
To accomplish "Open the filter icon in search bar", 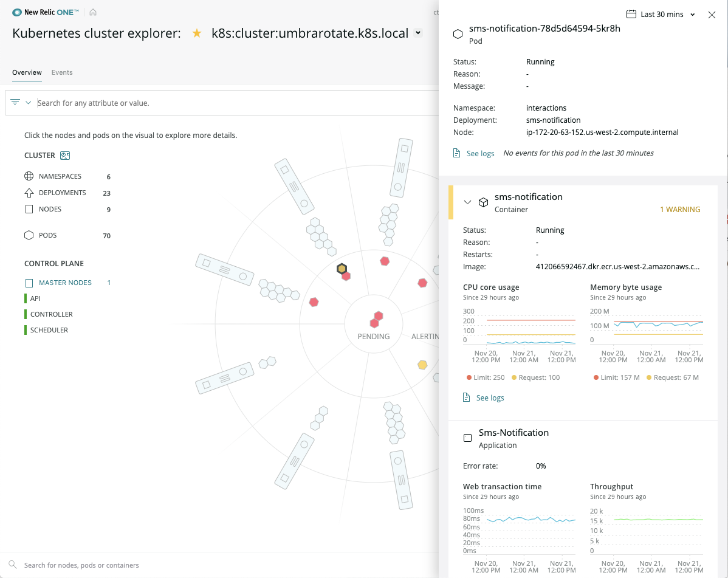I will pos(16,103).
